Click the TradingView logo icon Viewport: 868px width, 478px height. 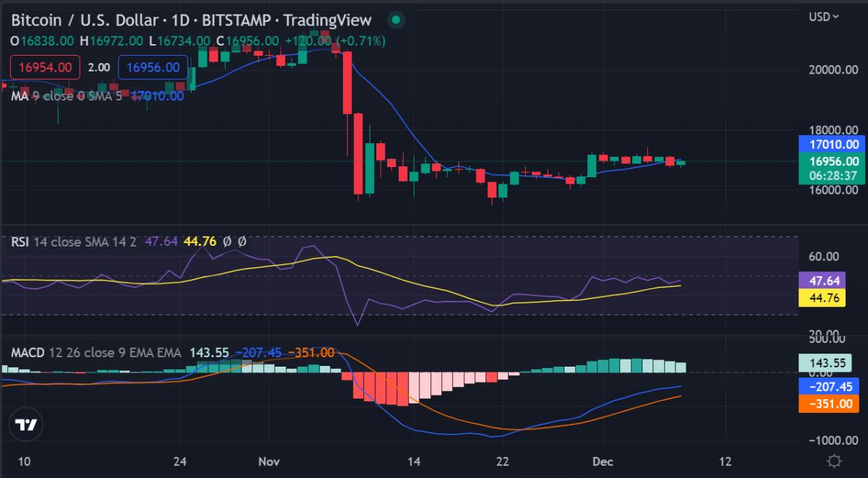tap(27, 424)
